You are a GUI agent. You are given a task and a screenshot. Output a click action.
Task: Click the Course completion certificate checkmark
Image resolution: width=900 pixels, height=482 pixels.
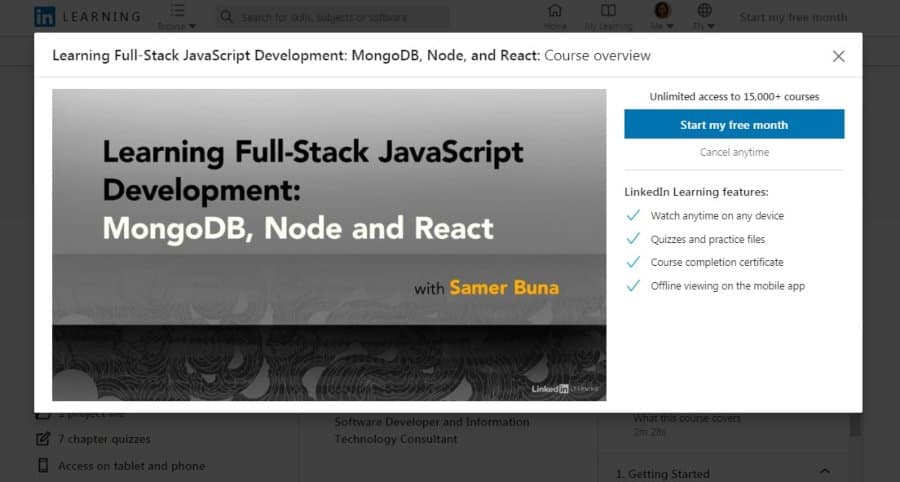click(633, 262)
